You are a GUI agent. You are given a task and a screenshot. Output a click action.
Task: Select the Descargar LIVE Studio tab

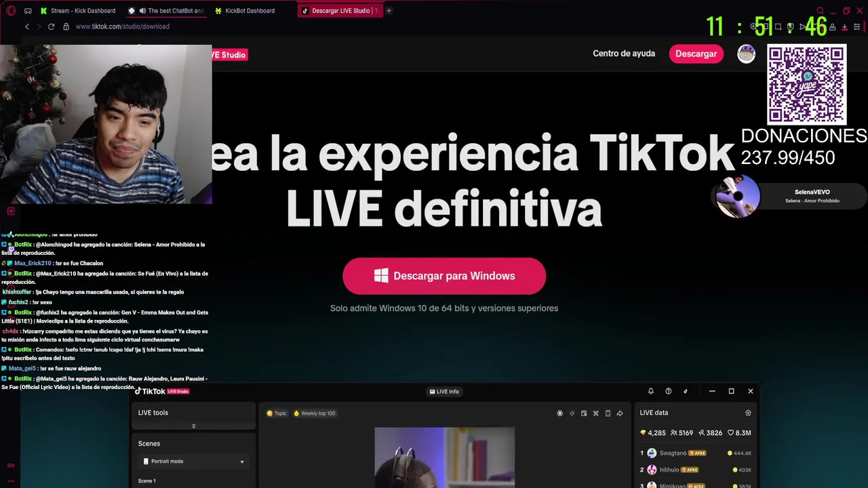coord(339,11)
